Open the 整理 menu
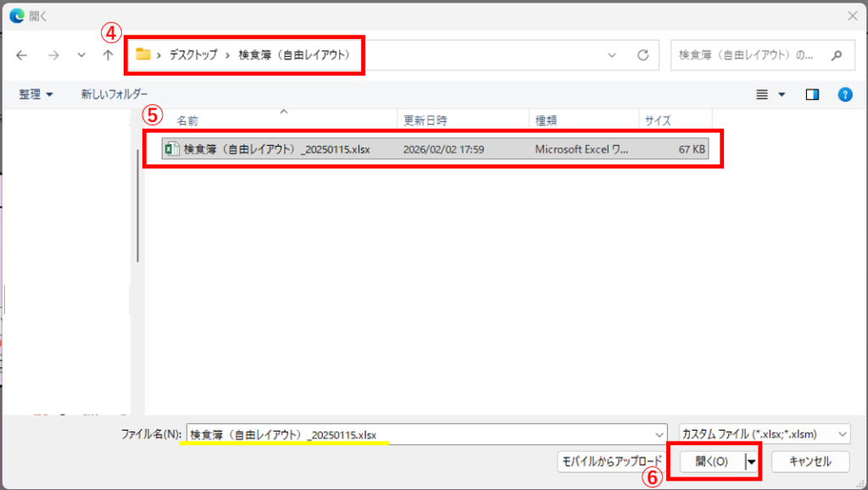 point(36,94)
